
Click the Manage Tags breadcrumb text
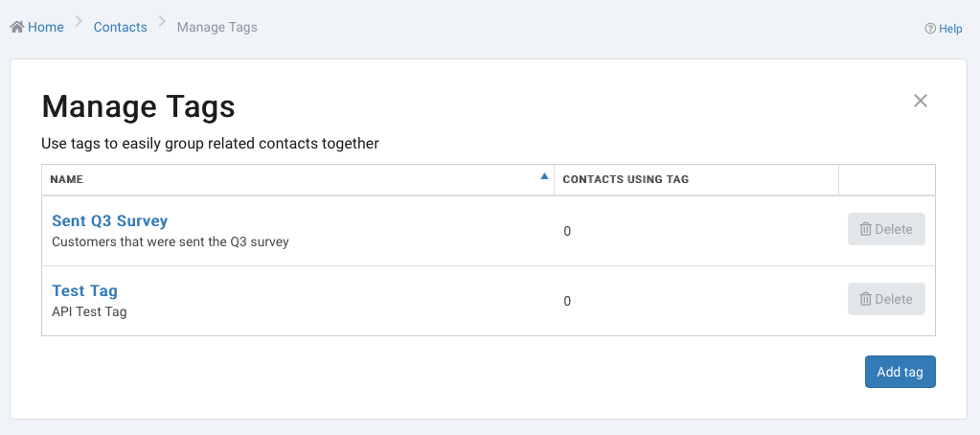[217, 27]
